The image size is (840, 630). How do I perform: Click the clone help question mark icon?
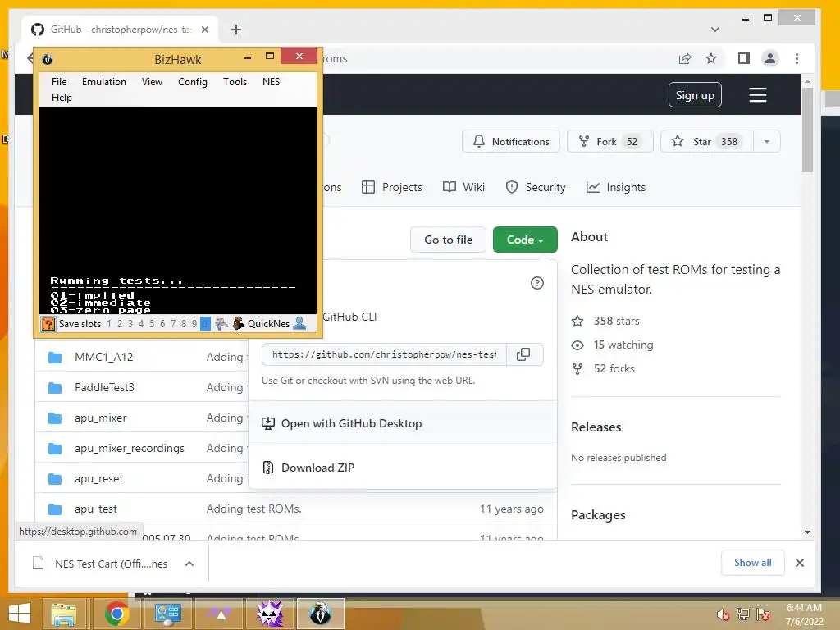536,283
